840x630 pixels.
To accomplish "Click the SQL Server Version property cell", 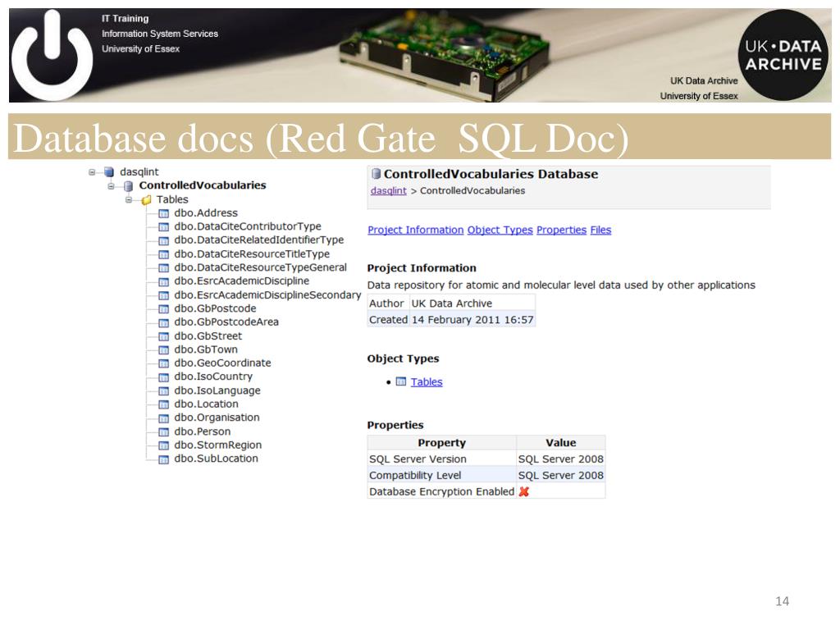I will 442,459.
